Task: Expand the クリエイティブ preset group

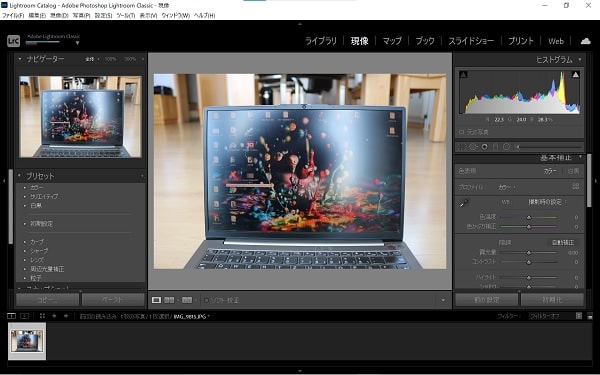Action: tap(25, 196)
